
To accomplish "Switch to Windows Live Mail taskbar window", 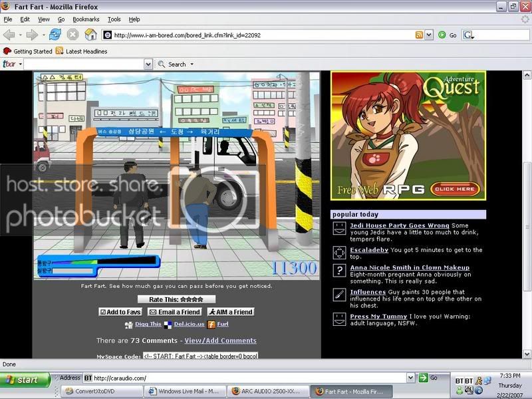I will (185, 391).
